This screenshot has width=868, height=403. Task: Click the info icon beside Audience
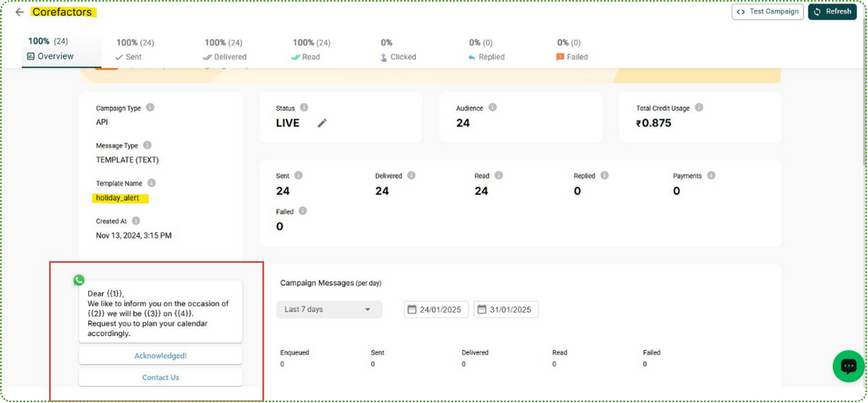point(492,108)
